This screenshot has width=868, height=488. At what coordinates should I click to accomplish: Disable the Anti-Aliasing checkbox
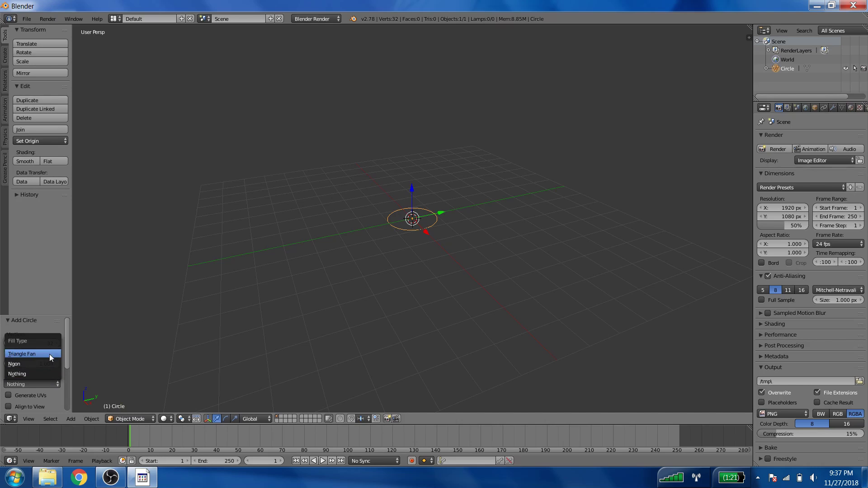pyautogui.click(x=768, y=276)
